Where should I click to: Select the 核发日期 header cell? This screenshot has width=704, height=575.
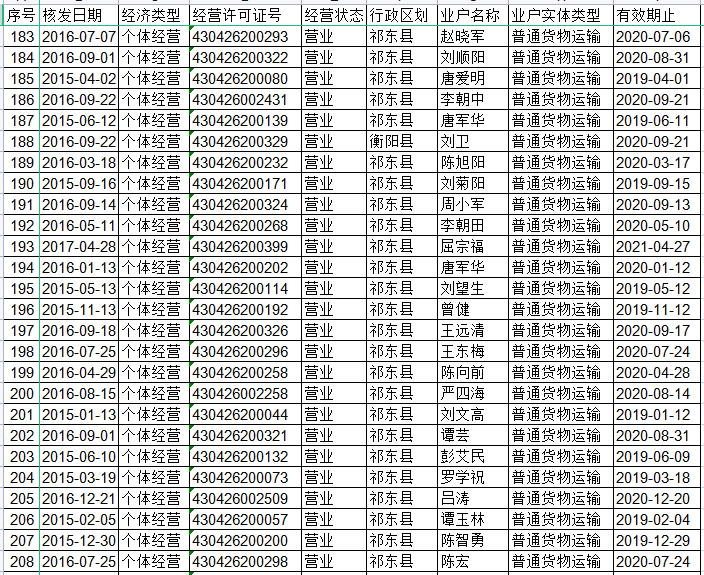78,15
